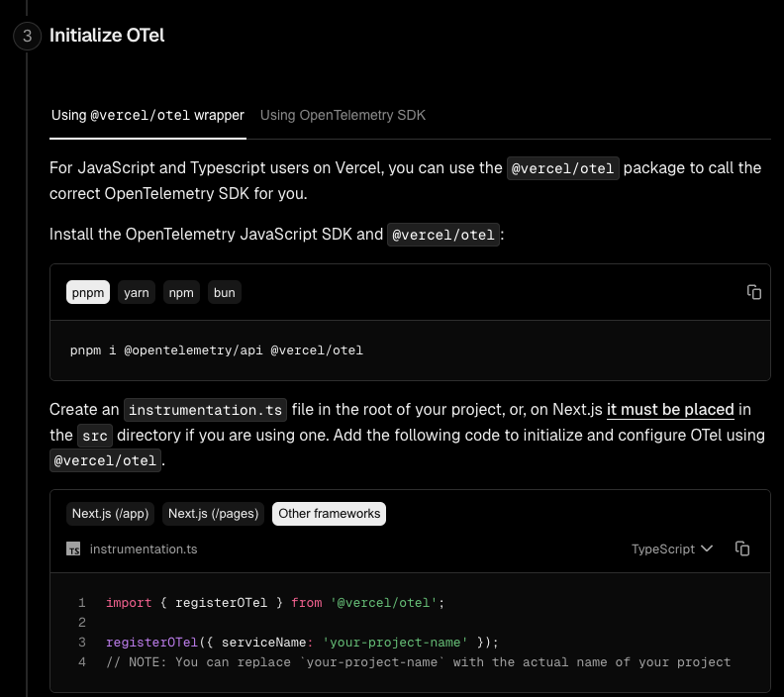
Task: Select Using @vercel/otel wrapper tab
Action: pos(147,115)
